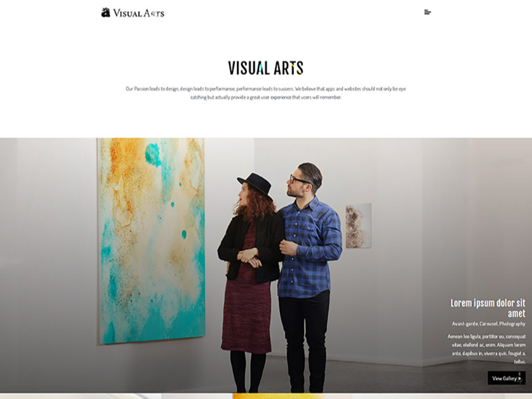Open the hamburger menu icon in header
Screen dimensions: 532x399
click(x=428, y=12)
